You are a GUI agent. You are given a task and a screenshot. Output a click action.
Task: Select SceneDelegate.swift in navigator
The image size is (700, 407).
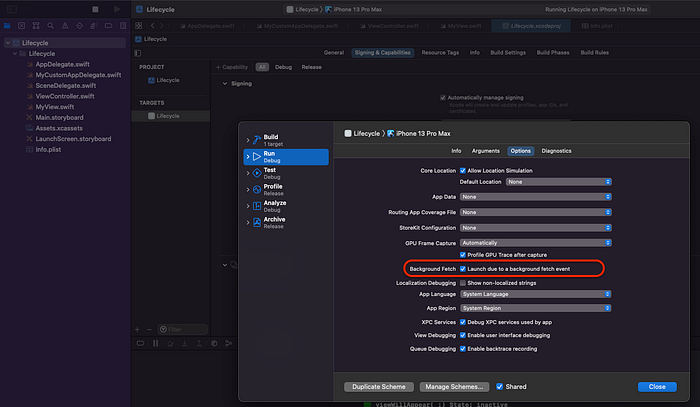66,85
